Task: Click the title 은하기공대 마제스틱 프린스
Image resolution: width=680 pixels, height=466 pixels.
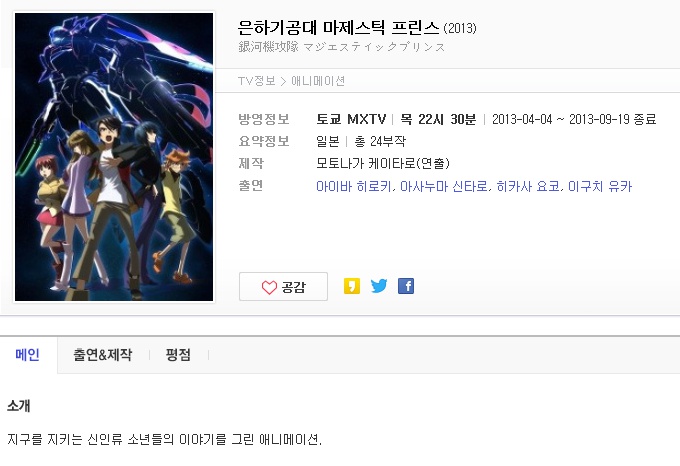Action: [x=338, y=28]
